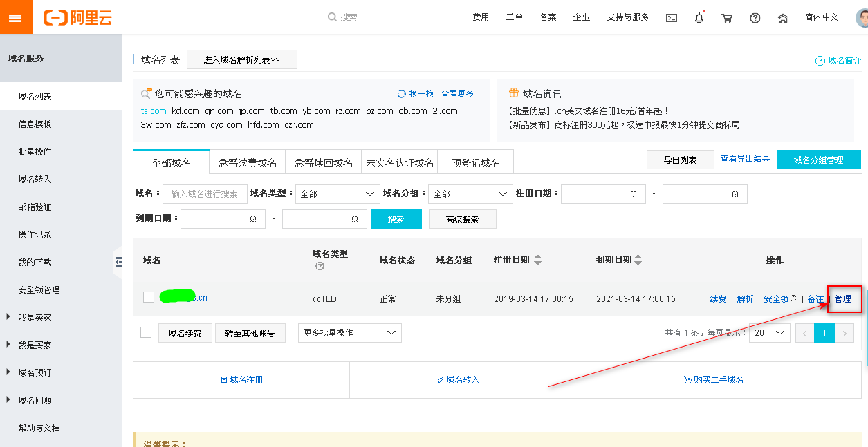
Task: Check the domain row checkbox
Action: pyautogui.click(x=148, y=298)
